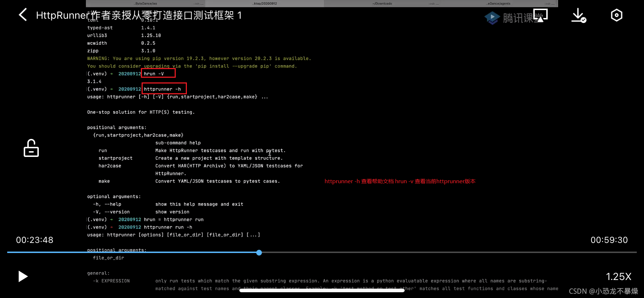Click the elapsed time 00:23:48
The height and width of the screenshot is (298, 644).
pos(34,240)
